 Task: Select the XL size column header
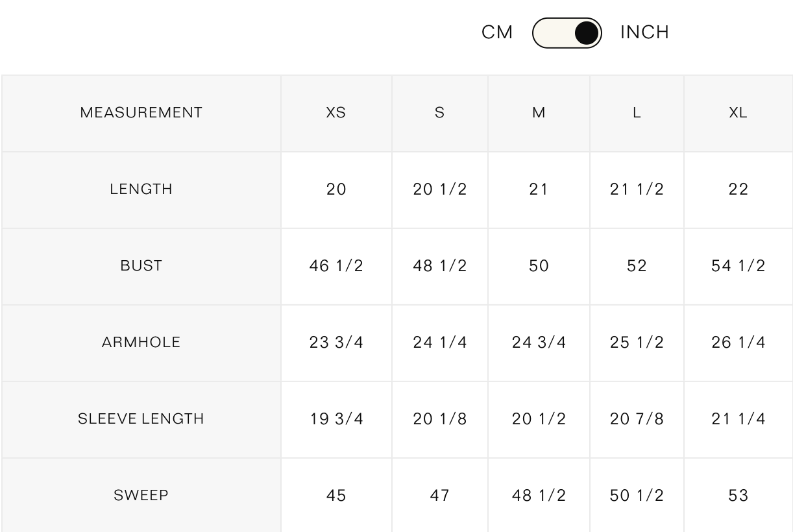pyautogui.click(x=738, y=113)
